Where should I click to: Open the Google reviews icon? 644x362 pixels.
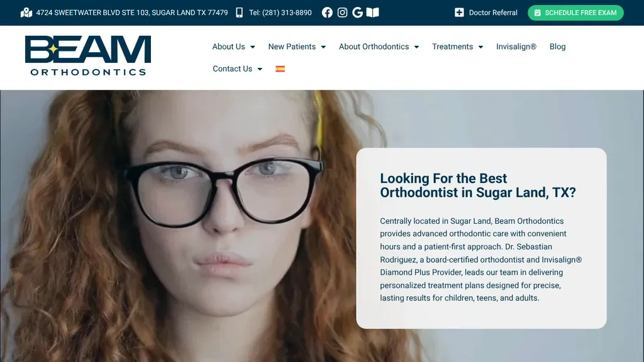tap(357, 13)
